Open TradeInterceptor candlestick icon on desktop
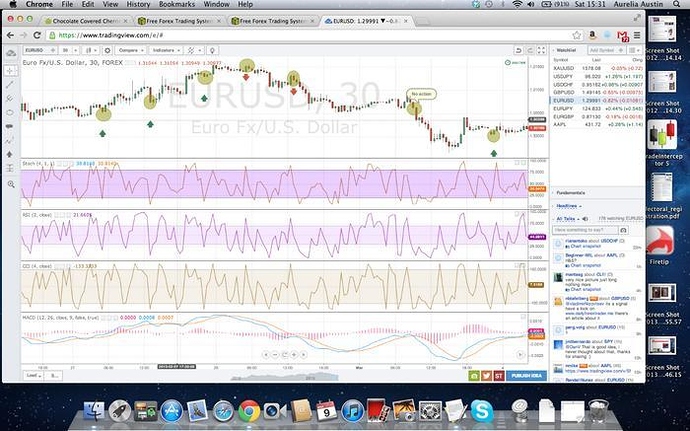Screen dimensions: 690x431 tap(662, 135)
